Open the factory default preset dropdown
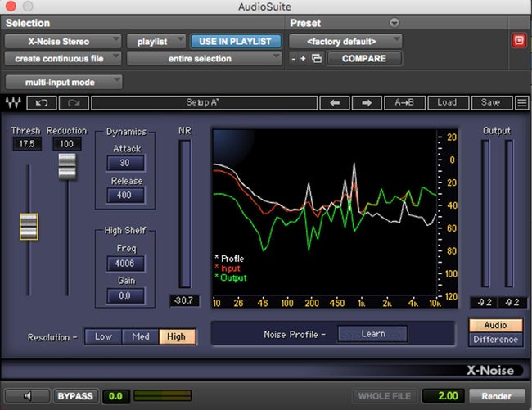Screen dimensions: 532x410 345,42
